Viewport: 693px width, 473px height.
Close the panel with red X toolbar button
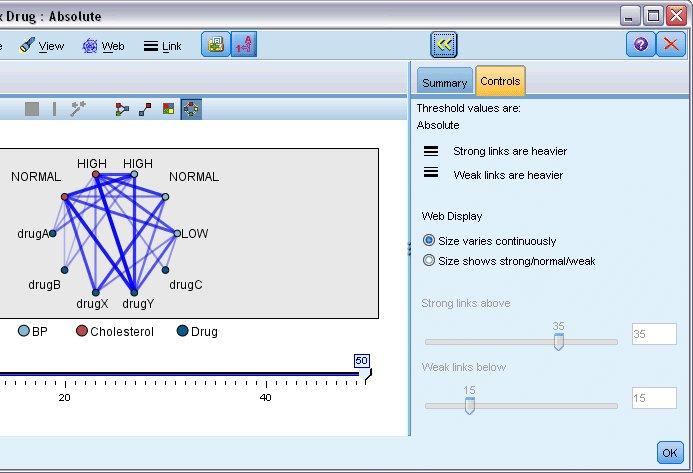[x=671, y=44]
